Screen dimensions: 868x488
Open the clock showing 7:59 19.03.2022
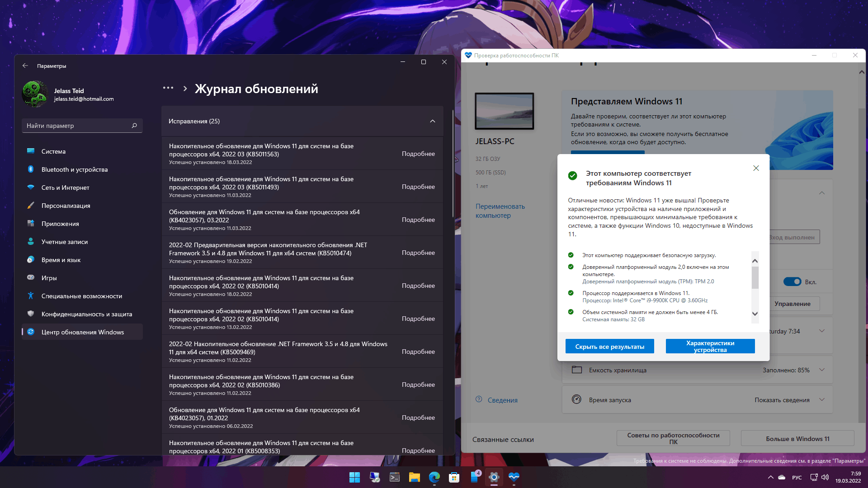coord(848,477)
